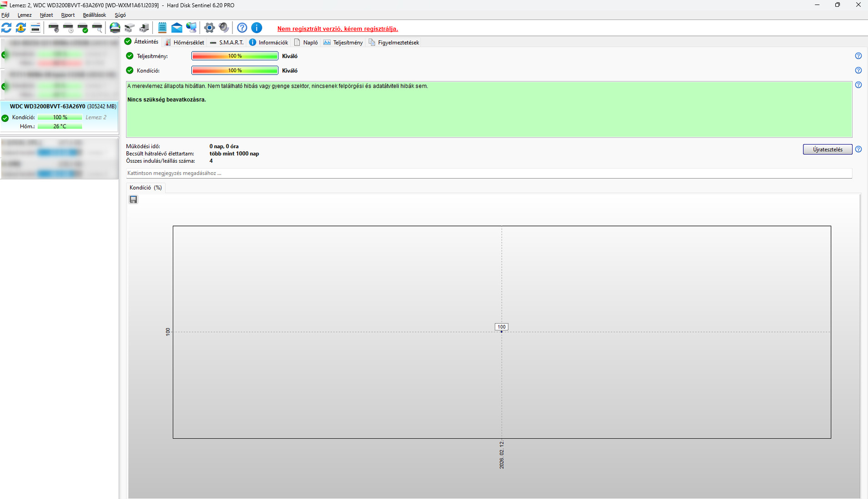Click the Teljesítmény 100 % progress bar
This screenshot has height=499, width=868.
click(235, 56)
